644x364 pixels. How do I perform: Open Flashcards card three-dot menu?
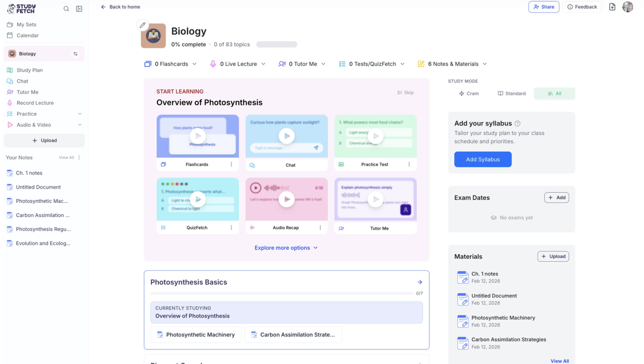pos(231,164)
